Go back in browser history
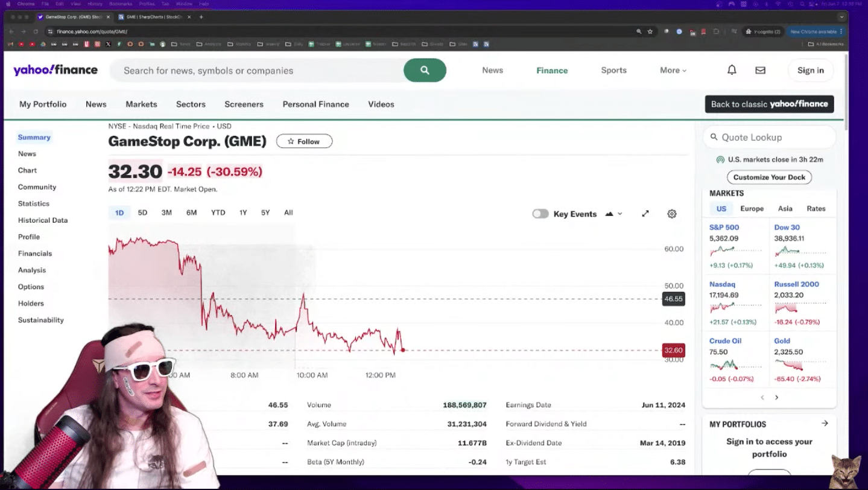The height and width of the screenshot is (490, 868). point(11,31)
